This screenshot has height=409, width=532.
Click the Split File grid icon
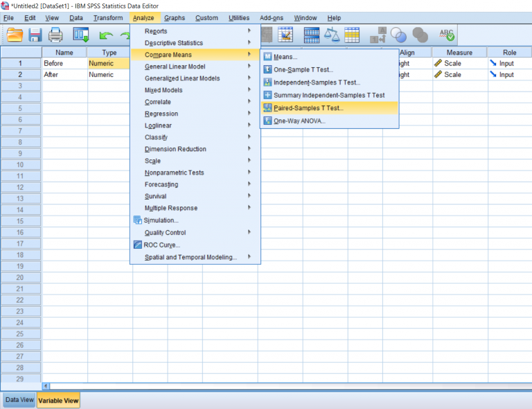pyautogui.click(x=312, y=35)
